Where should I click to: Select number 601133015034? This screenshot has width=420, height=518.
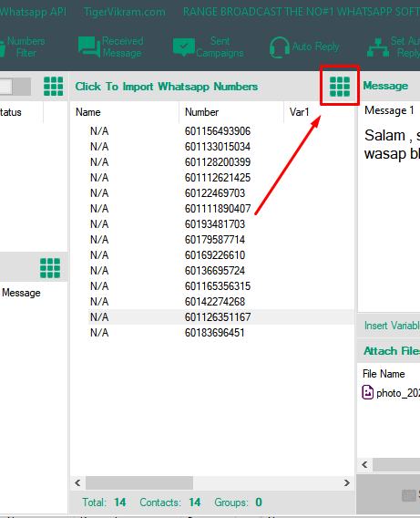[x=218, y=147]
